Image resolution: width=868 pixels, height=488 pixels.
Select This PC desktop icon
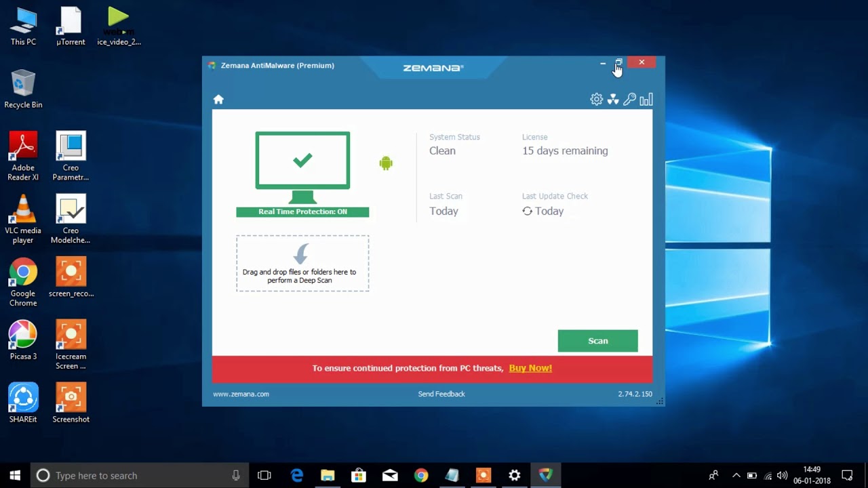pyautogui.click(x=23, y=27)
